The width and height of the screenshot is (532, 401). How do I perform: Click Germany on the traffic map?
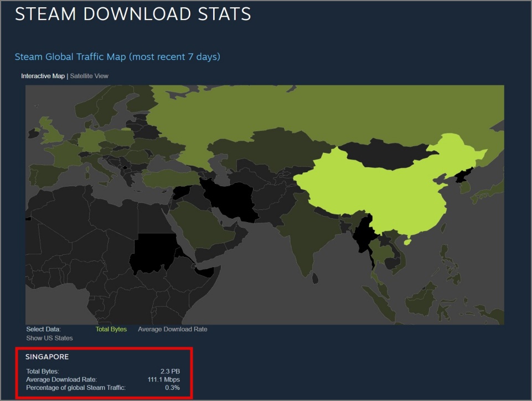91,140
